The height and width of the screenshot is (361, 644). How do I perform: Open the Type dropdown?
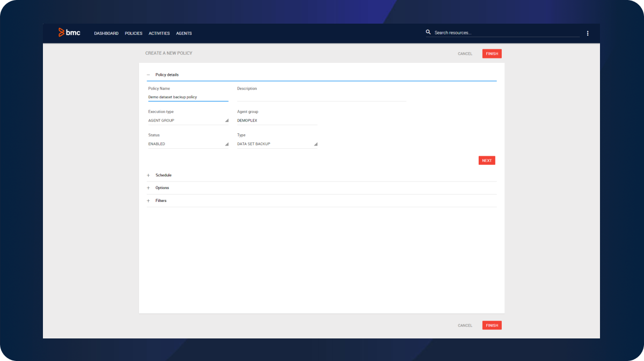point(277,144)
